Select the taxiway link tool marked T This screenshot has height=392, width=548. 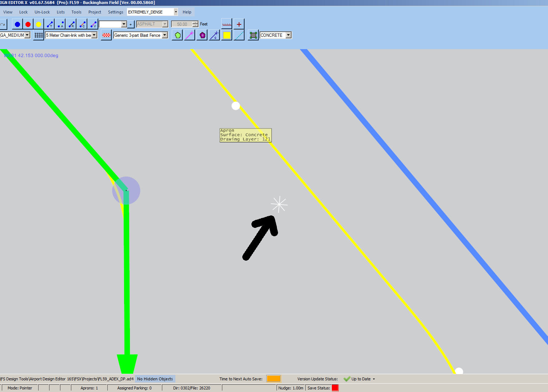[x=49, y=24]
